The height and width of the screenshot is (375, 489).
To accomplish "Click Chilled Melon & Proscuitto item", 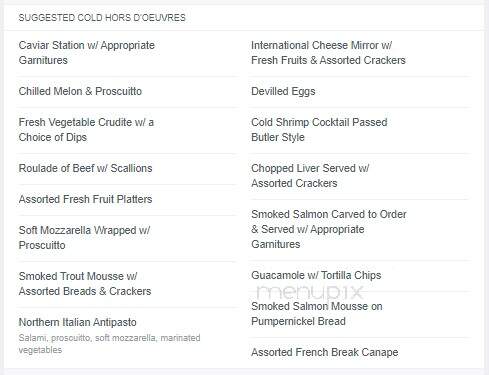I will pos(80,91).
